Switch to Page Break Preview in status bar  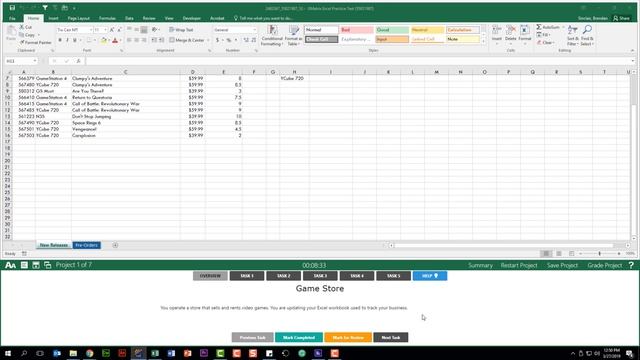571,254
